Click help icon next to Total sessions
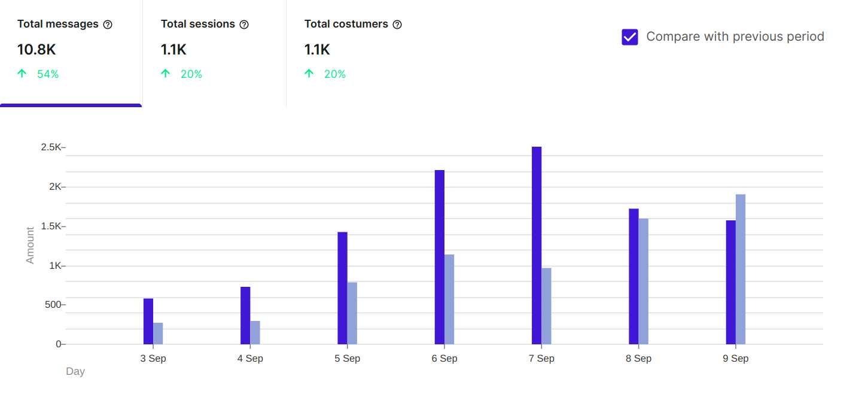Viewport: 868px width, 394px height. (244, 25)
